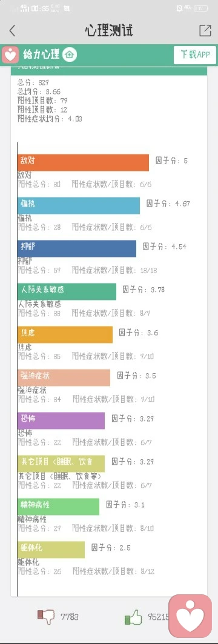
Task: Select the light blue 偏执 bar
Action: point(79,205)
